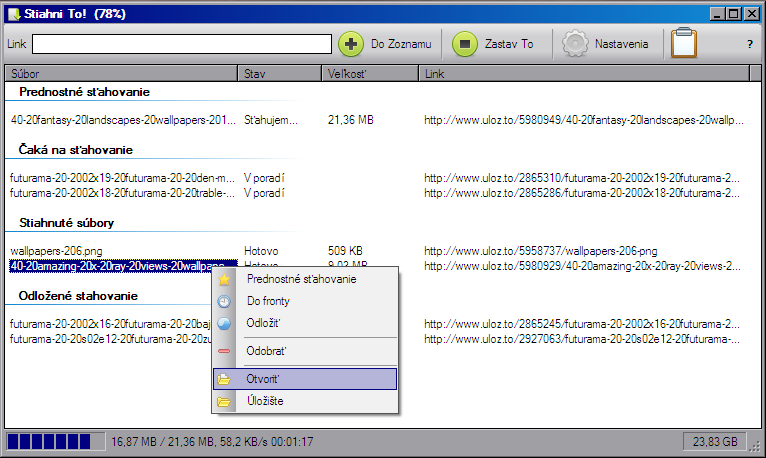766x458 pixels.
Task: Select Do fronty in the context menu
Action: click(x=305, y=301)
